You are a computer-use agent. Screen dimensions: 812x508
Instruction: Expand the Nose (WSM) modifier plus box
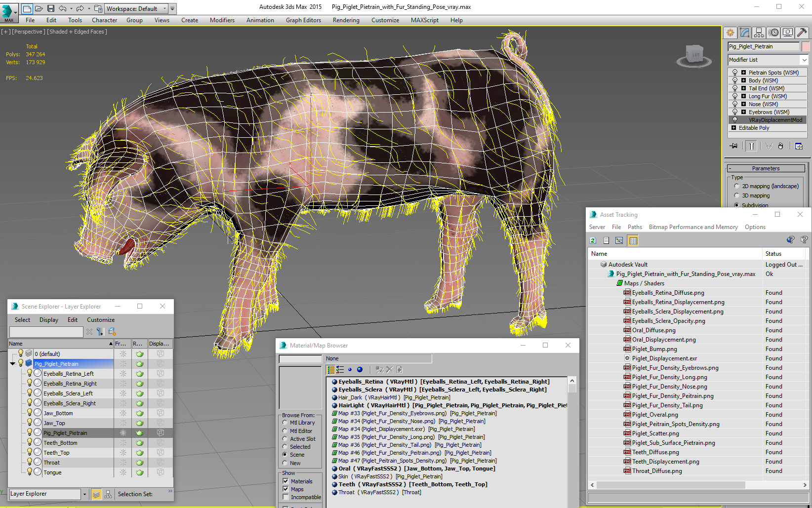pos(743,104)
